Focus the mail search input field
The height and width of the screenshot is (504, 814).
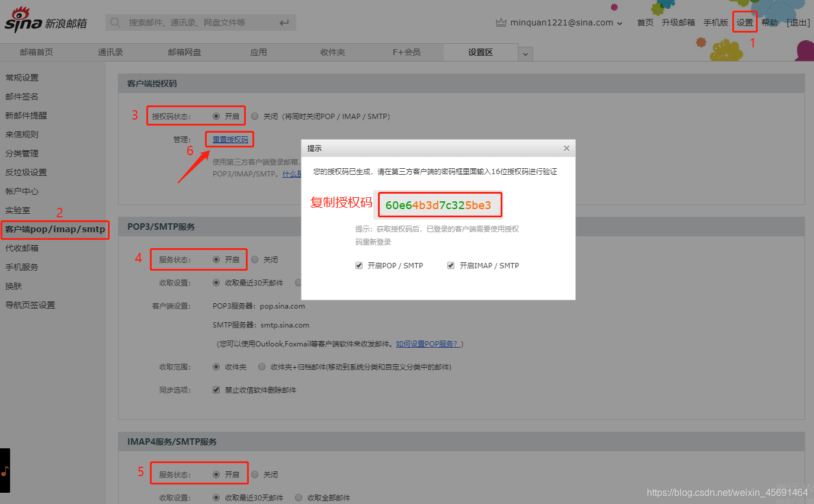(x=201, y=23)
